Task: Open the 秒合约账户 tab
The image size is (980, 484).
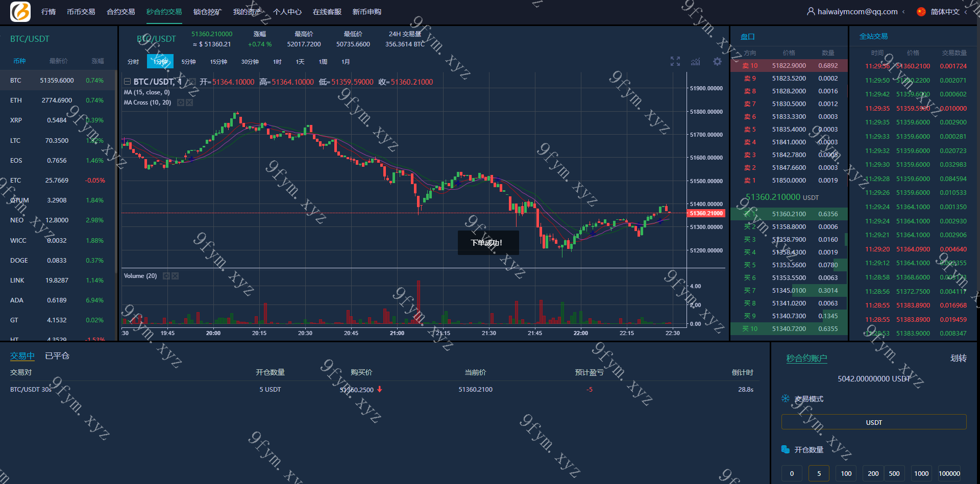Action: point(806,358)
